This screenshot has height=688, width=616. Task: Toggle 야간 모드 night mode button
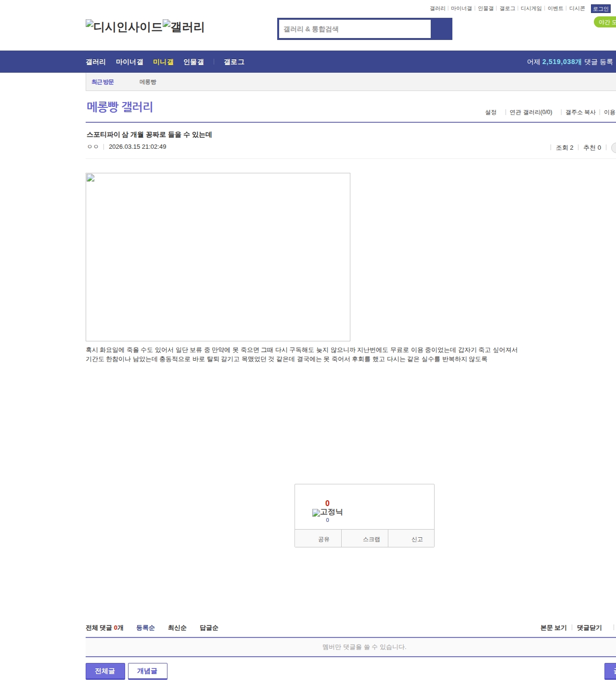click(605, 22)
